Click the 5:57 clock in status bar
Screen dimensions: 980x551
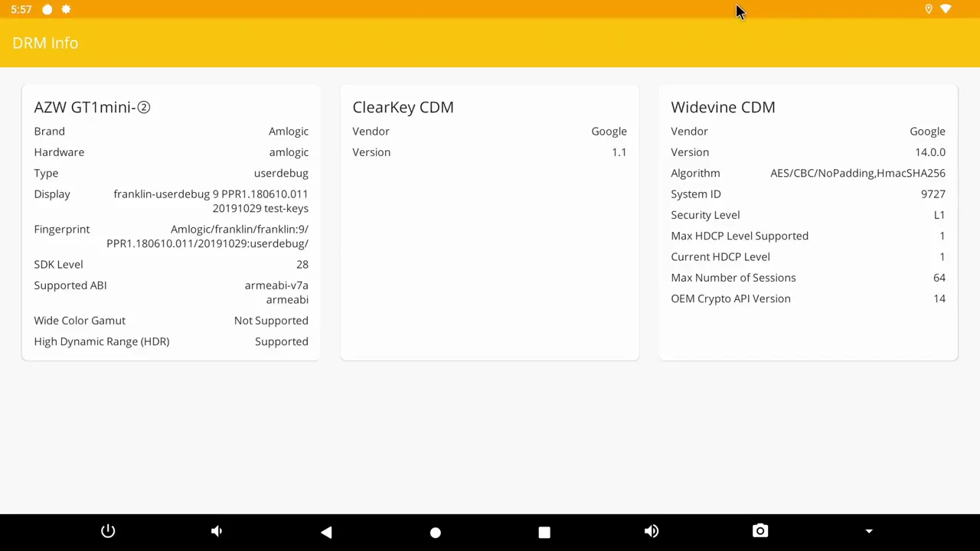tap(21, 9)
